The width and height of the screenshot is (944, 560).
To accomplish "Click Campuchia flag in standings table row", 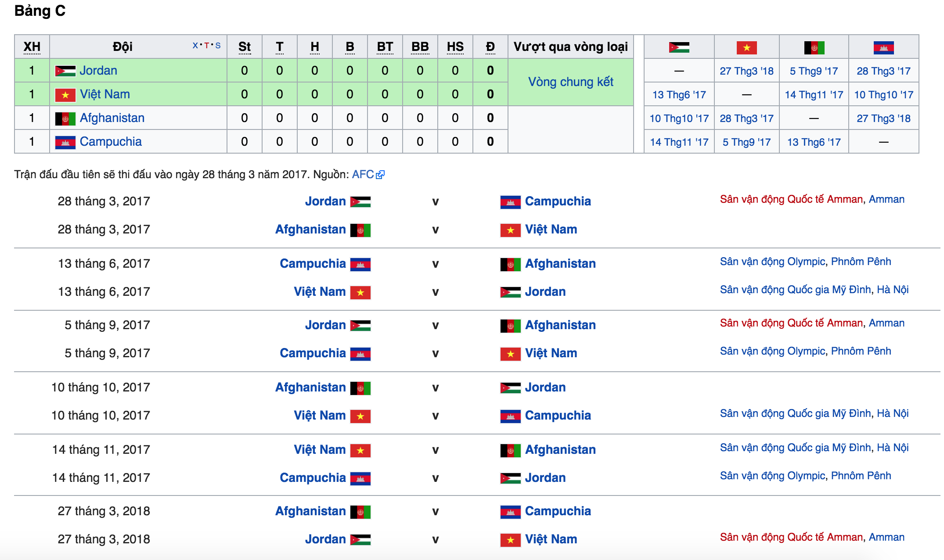I will [65, 142].
